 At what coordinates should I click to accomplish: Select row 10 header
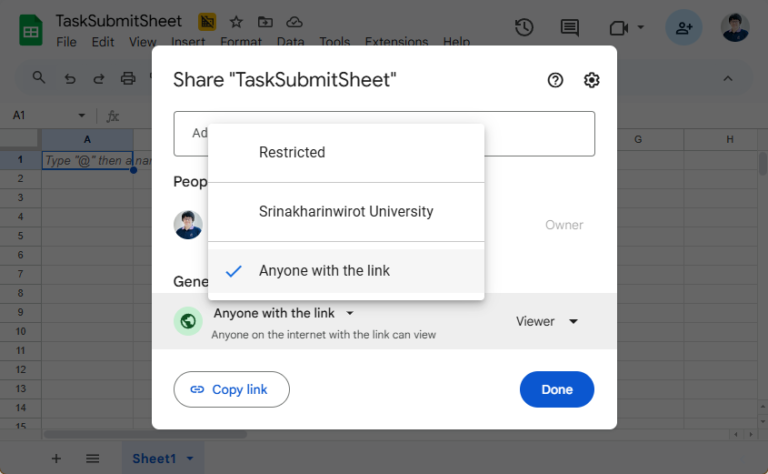(21, 332)
